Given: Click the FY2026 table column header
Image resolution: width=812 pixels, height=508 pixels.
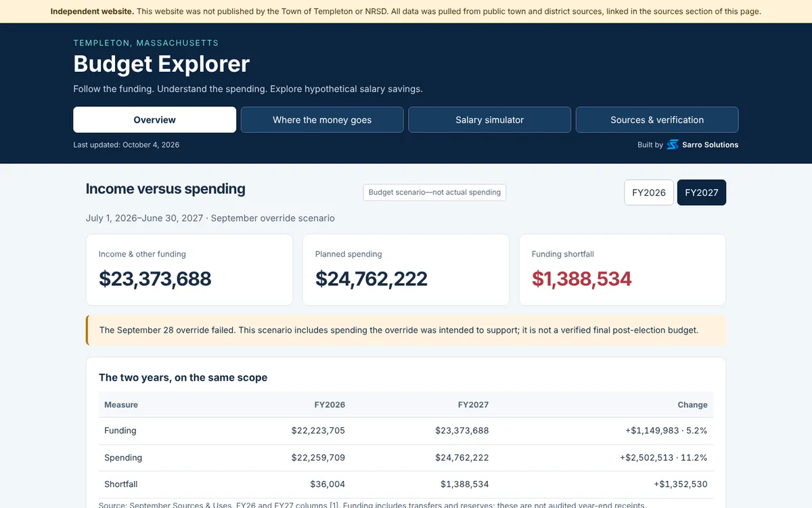Looking at the screenshot, I should pos(330,405).
